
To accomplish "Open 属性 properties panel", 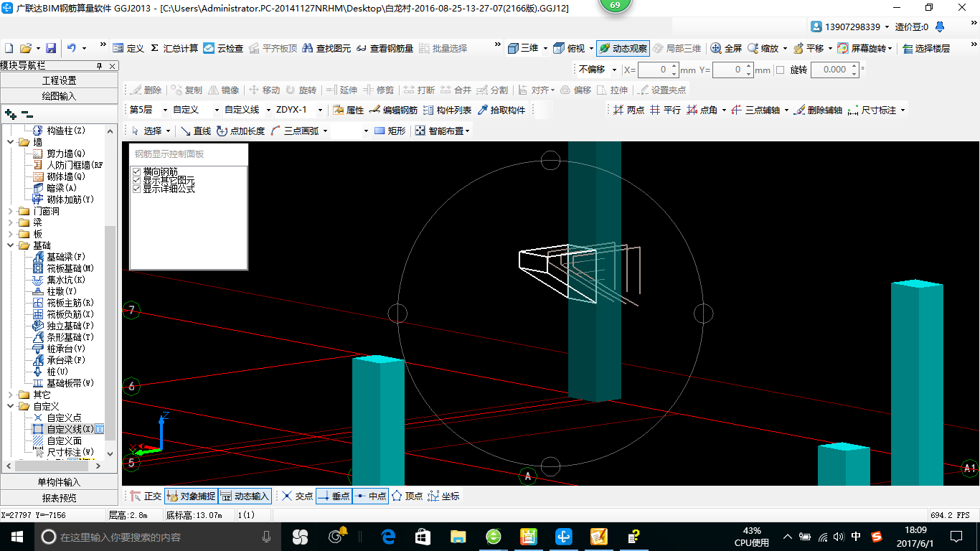I will [x=348, y=110].
